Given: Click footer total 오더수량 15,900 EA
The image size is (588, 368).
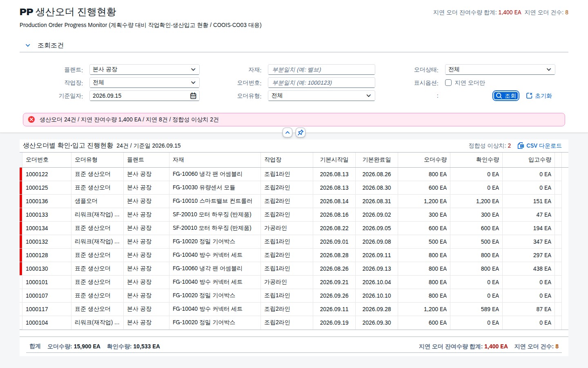Looking at the screenshot, I should [x=74, y=346].
